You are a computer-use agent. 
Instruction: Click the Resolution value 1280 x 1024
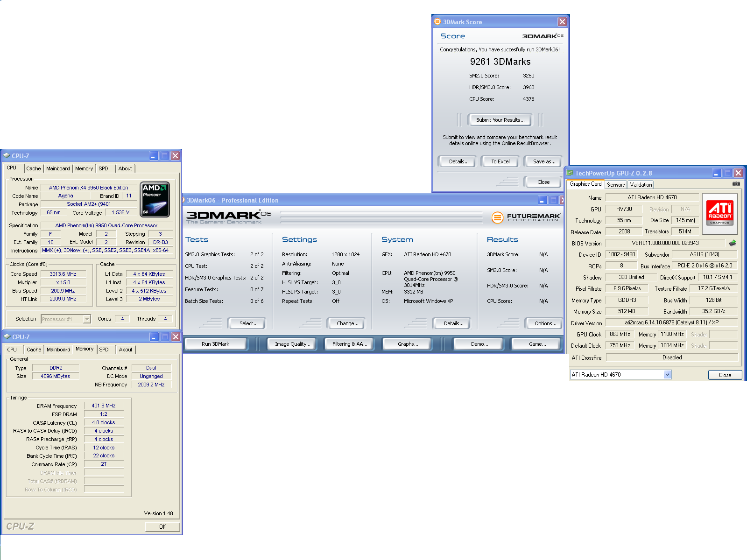click(x=345, y=254)
